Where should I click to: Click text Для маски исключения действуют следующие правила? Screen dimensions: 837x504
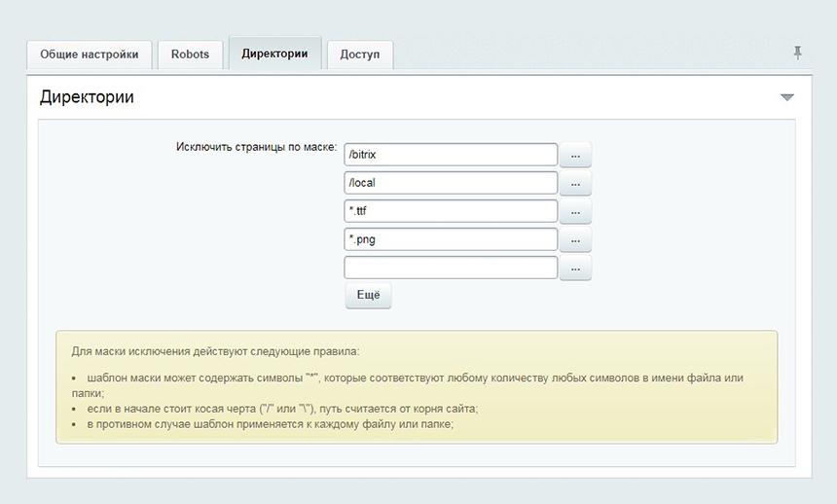[x=216, y=352]
